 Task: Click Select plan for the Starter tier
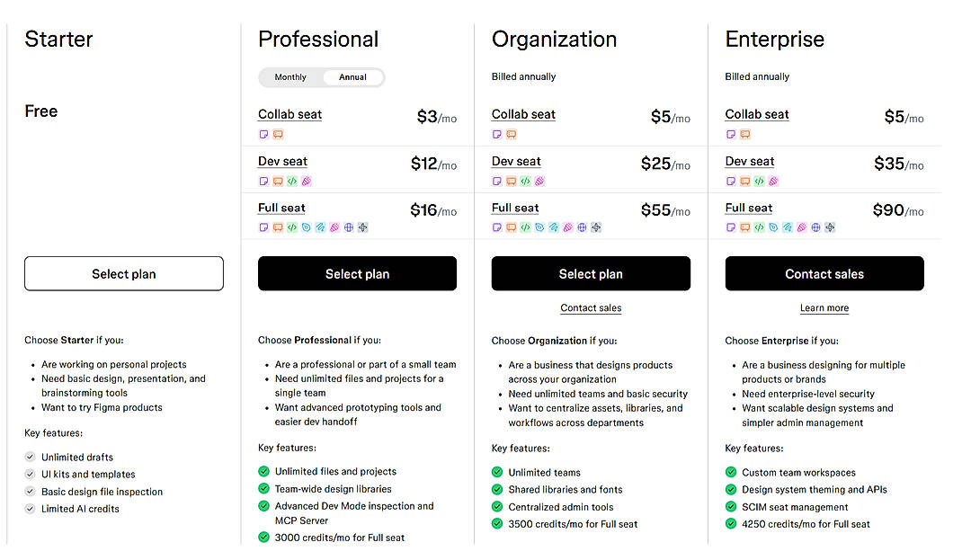(123, 273)
